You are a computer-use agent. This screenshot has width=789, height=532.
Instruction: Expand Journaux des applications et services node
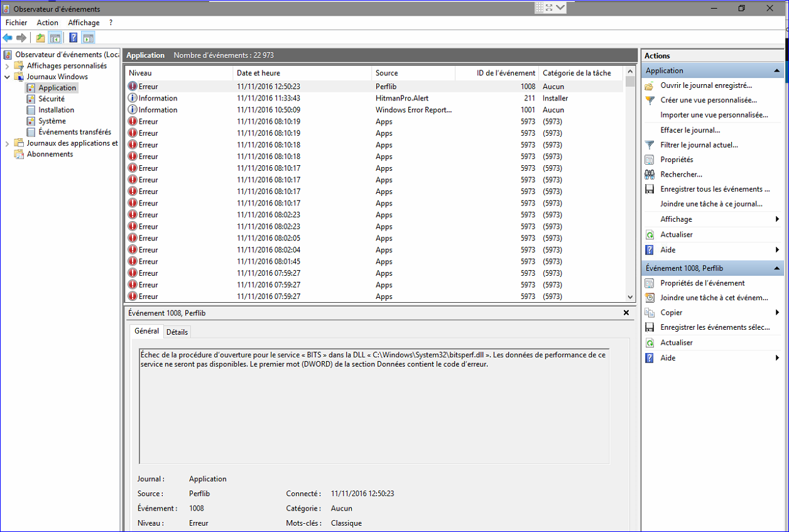click(x=8, y=143)
